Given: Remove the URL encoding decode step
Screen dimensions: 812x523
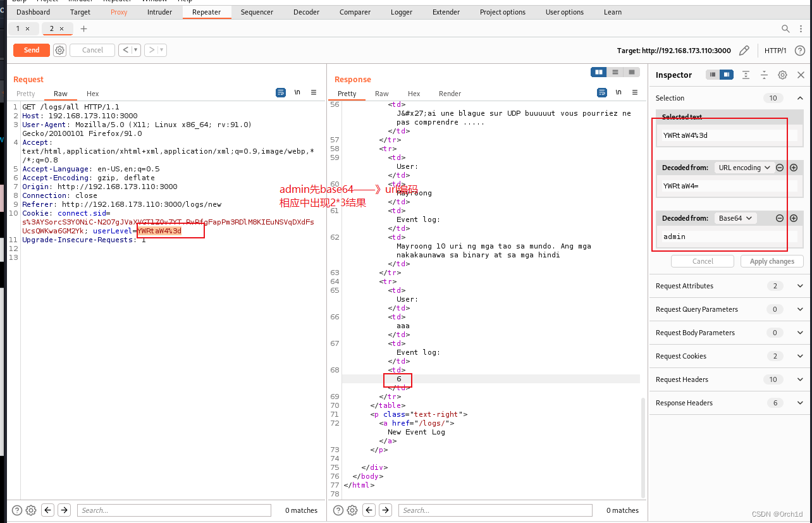Looking at the screenshot, I should [x=780, y=168].
